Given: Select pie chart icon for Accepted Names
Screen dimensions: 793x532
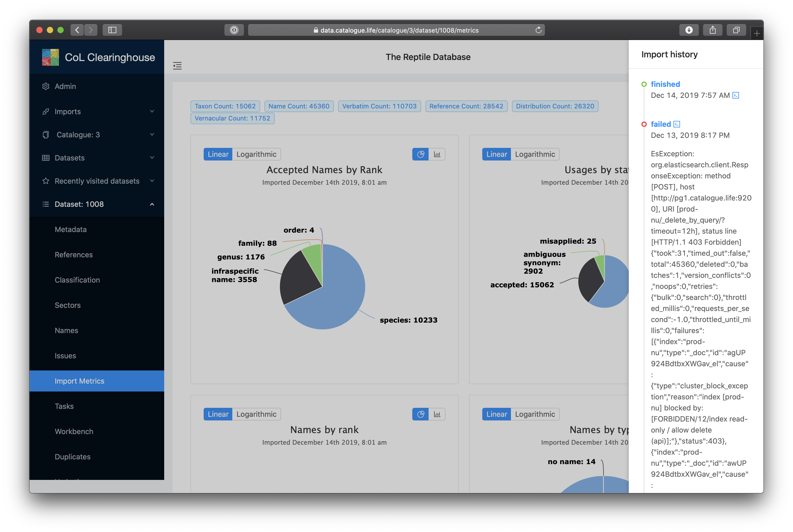Looking at the screenshot, I should click(x=421, y=154).
